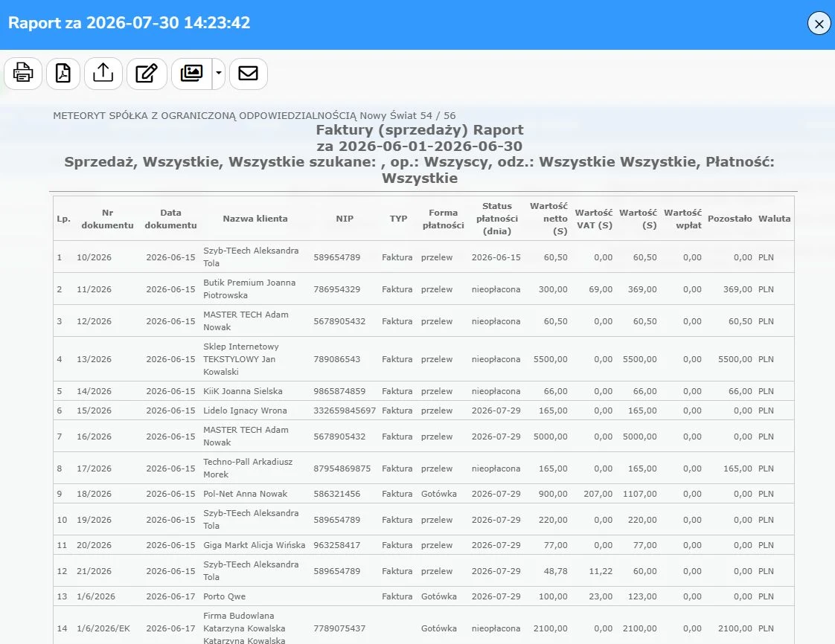Viewport: 835px width, 644px height.
Task: Click net value 48,78
Action: (x=555, y=571)
